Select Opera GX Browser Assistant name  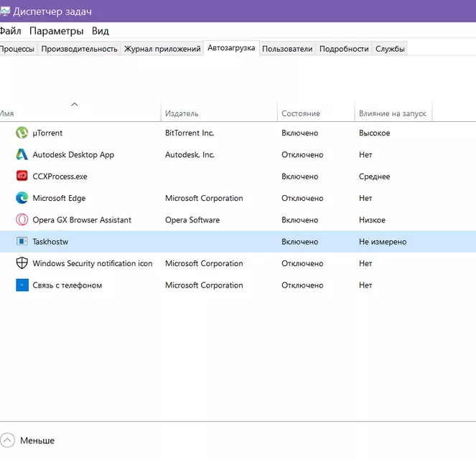pos(82,219)
